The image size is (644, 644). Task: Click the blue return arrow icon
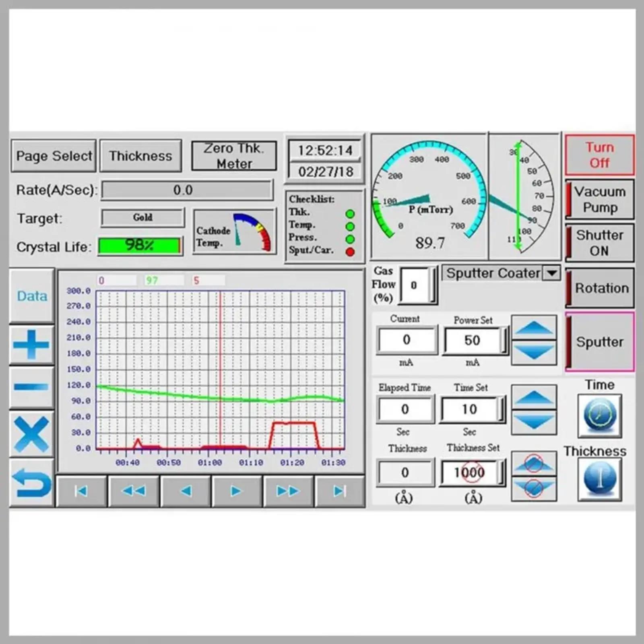click(32, 483)
